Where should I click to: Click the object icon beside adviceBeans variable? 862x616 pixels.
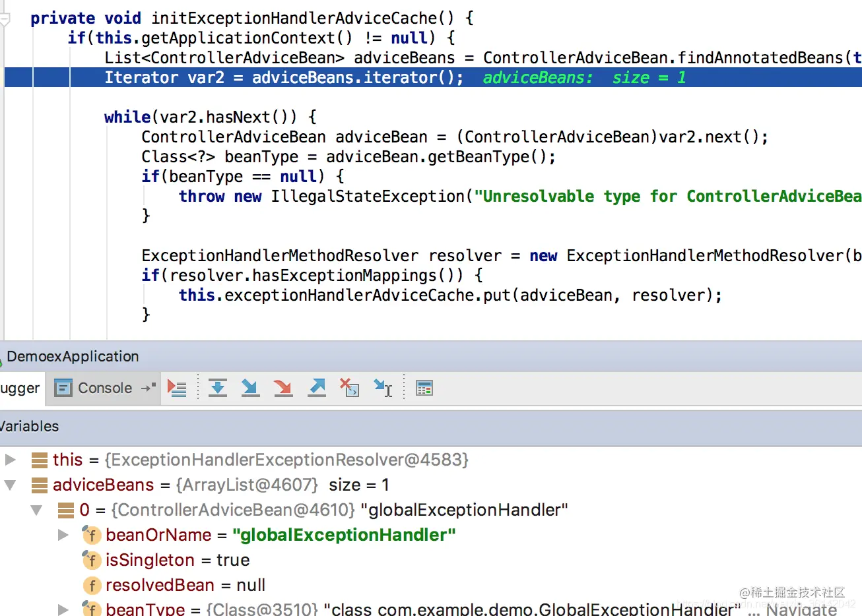tap(40, 485)
